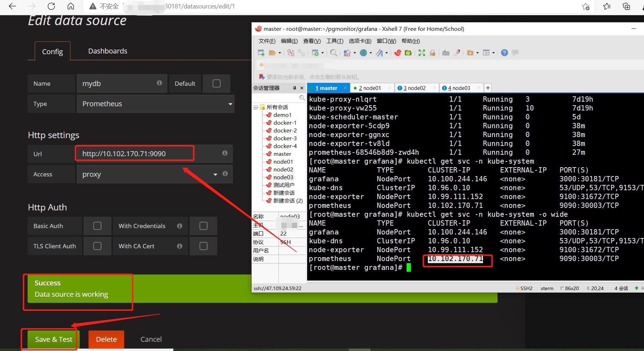Click the session manager search box

pos(279,97)
